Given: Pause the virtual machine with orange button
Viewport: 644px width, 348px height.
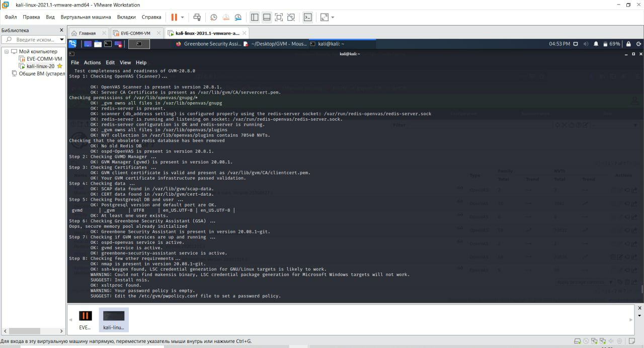Looking at the screenshot, I should tap(174, 17).
